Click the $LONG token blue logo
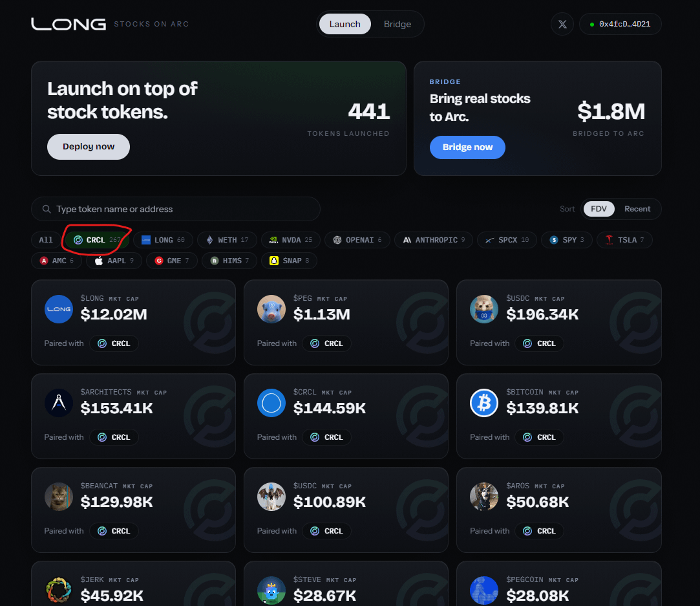The image size is (700, 606). [x=59, y=309]
